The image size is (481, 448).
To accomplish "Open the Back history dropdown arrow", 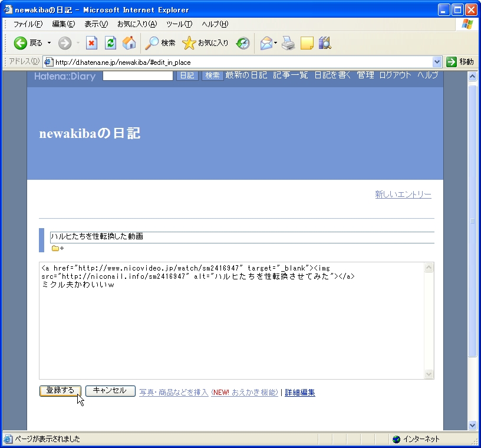I will [x=49, y=43].
